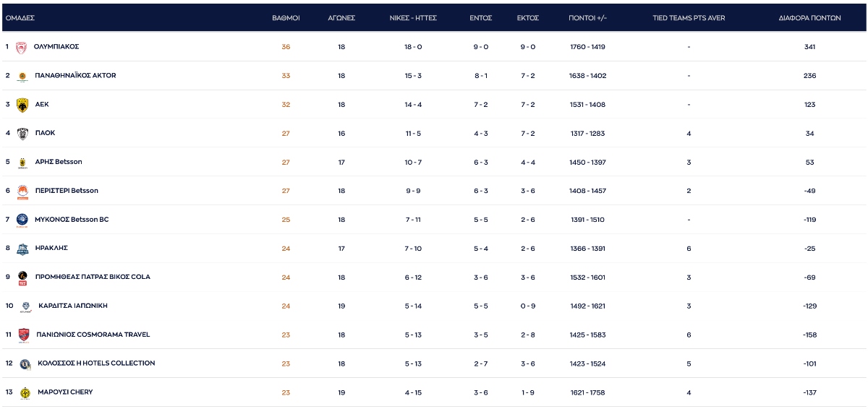Click the ΜΥΚΟΝΟΣ Betsson BC logo

point(22,220)
